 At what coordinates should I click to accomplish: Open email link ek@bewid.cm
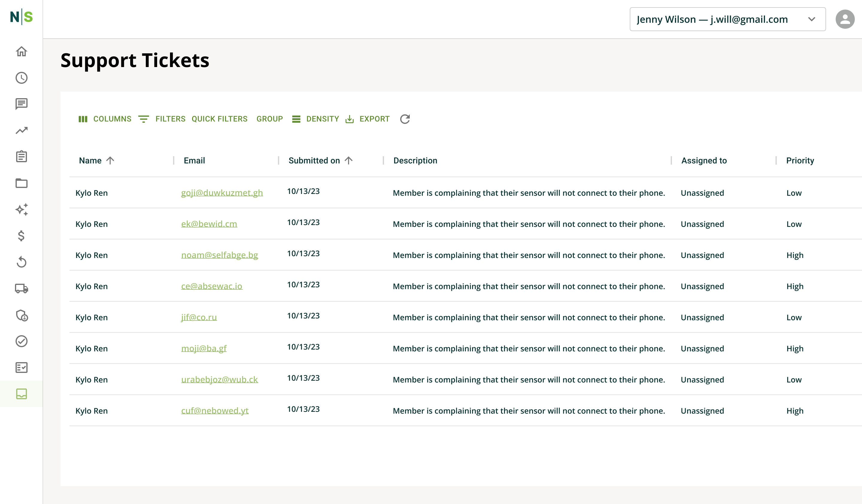[209, 224]
